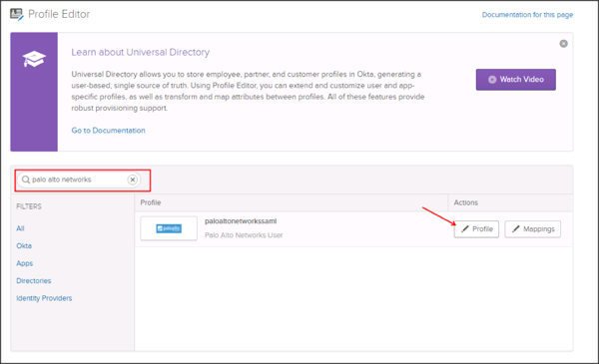Focus the palo alto networks search field
The width and height of the screenshot is (599, 364).
pos(79,180)
